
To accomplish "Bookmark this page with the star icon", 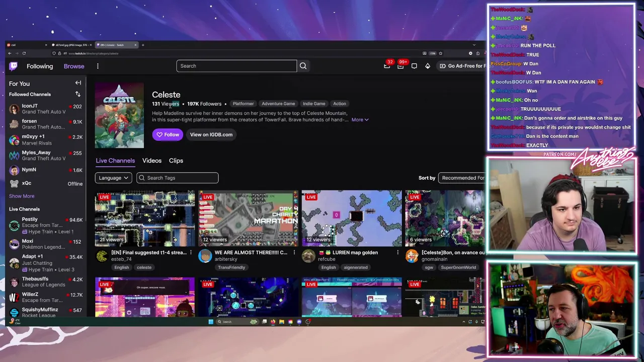I will (440, 53).
